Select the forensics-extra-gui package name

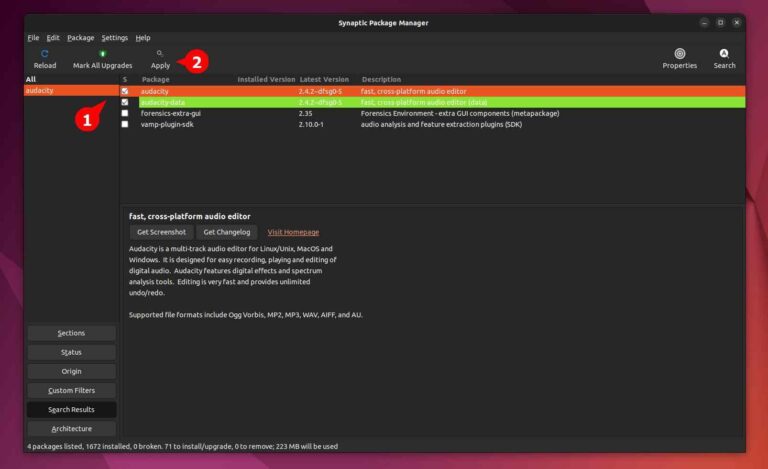[x=170, y=113]
